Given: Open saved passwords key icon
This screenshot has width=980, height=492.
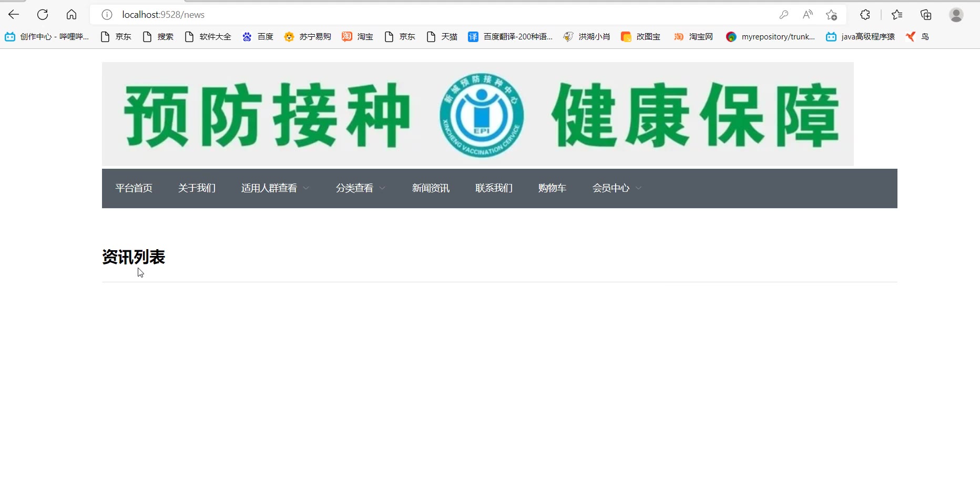Looking at the screenshot, I should click(x=784, y=15).
